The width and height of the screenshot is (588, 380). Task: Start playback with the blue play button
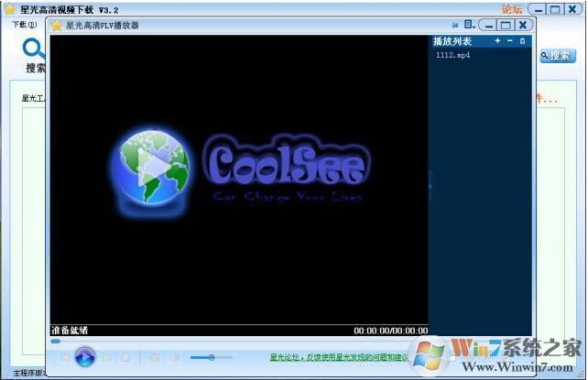tap(85, 357)
